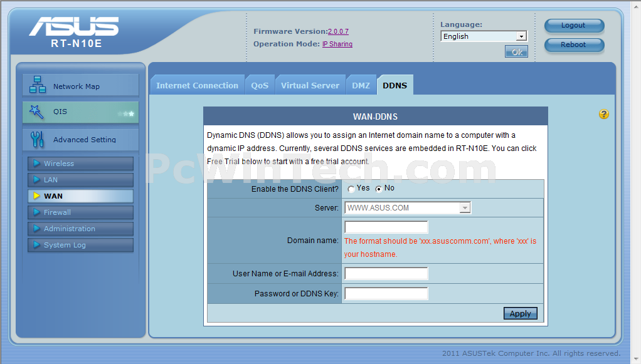The width and height of the screenshot is (641, 364).
Task: Click the Password or DDNS Key field
Action: click(x=386, y=293)
